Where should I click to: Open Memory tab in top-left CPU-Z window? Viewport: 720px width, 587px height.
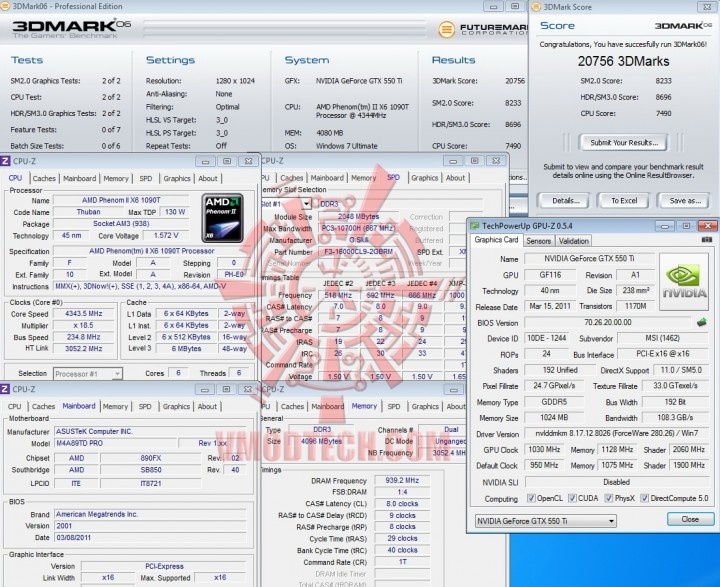point(116,178)
